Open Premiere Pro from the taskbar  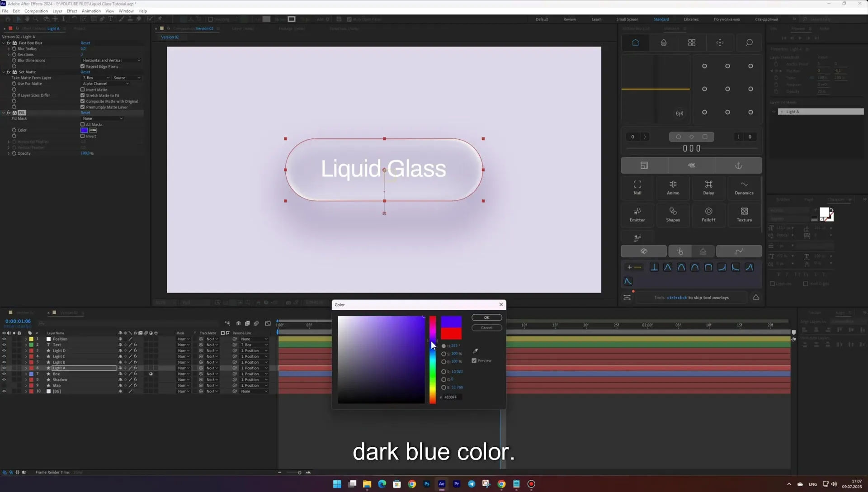pyautogui.click(x=457, y=484)
